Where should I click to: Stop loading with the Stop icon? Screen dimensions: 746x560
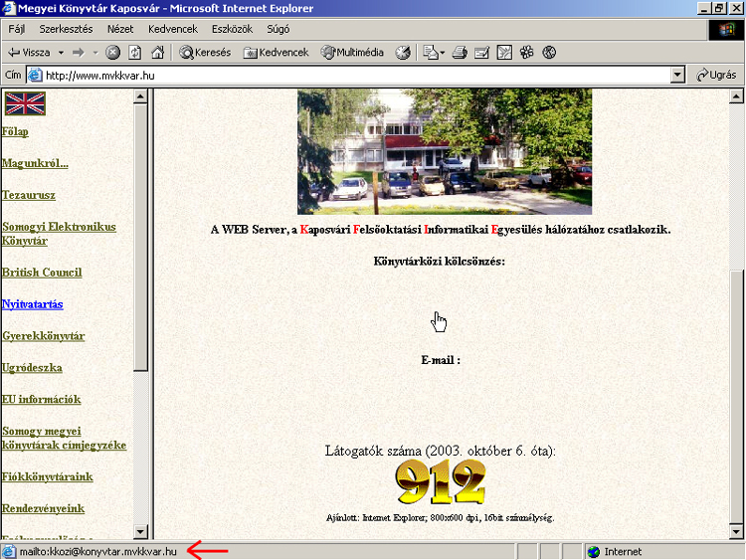click(x=112, y=53)
